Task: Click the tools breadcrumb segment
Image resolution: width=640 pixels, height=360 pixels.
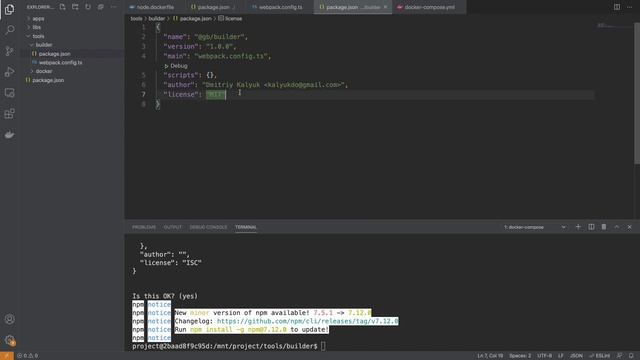Action: coord(136,19)
